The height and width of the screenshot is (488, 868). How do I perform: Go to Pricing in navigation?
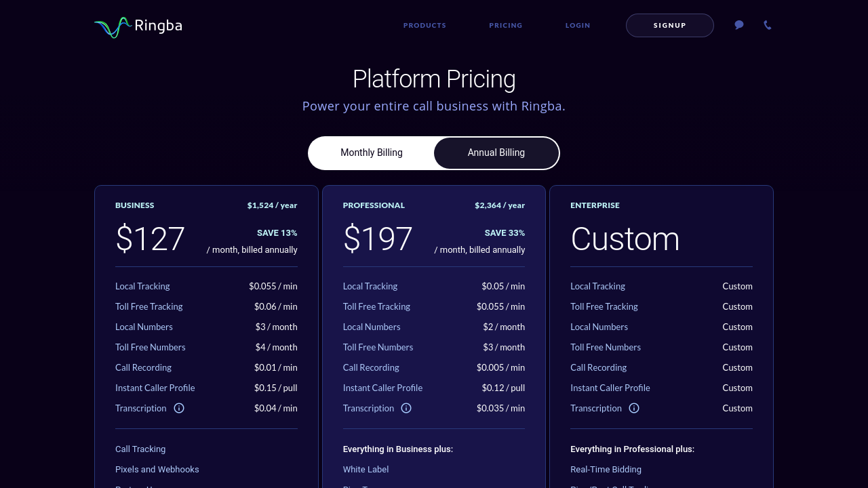point(506,26)
